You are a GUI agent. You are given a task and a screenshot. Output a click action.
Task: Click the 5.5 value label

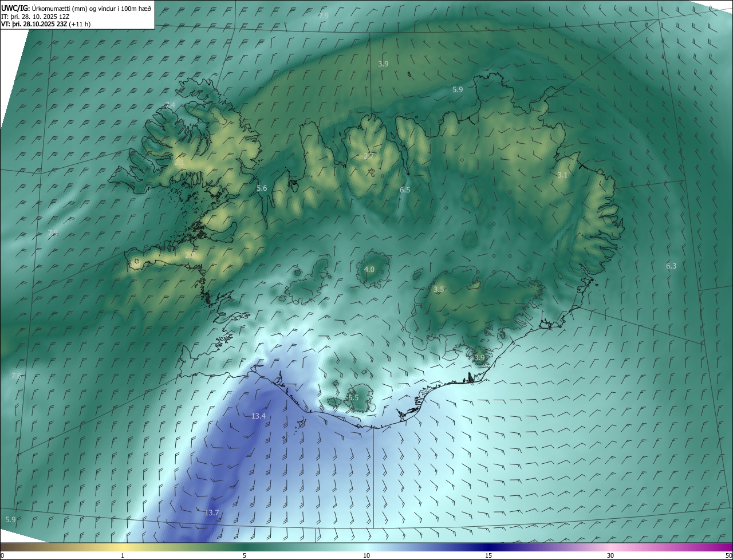[x=353, y=397]
